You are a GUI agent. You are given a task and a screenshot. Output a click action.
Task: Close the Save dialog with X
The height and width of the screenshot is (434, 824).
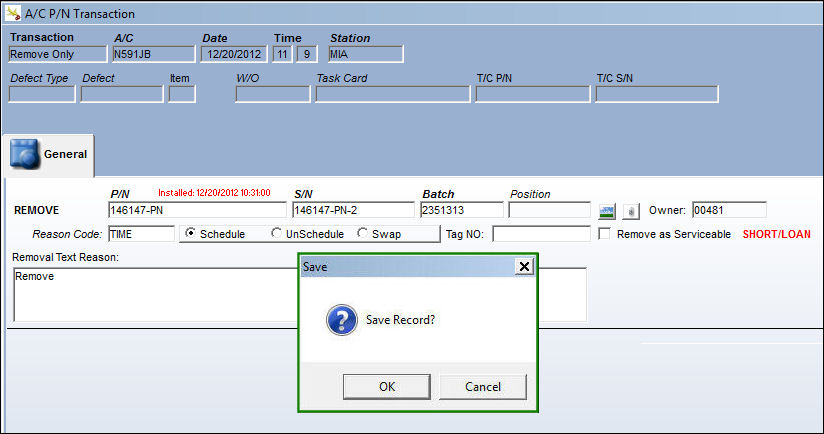coord(524,266)
